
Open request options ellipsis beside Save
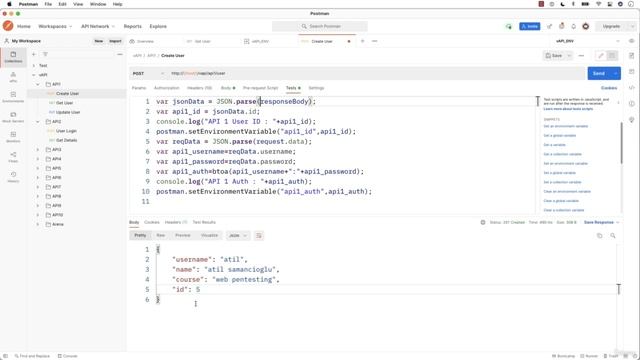pyautogui.click(x=581, y=56)
